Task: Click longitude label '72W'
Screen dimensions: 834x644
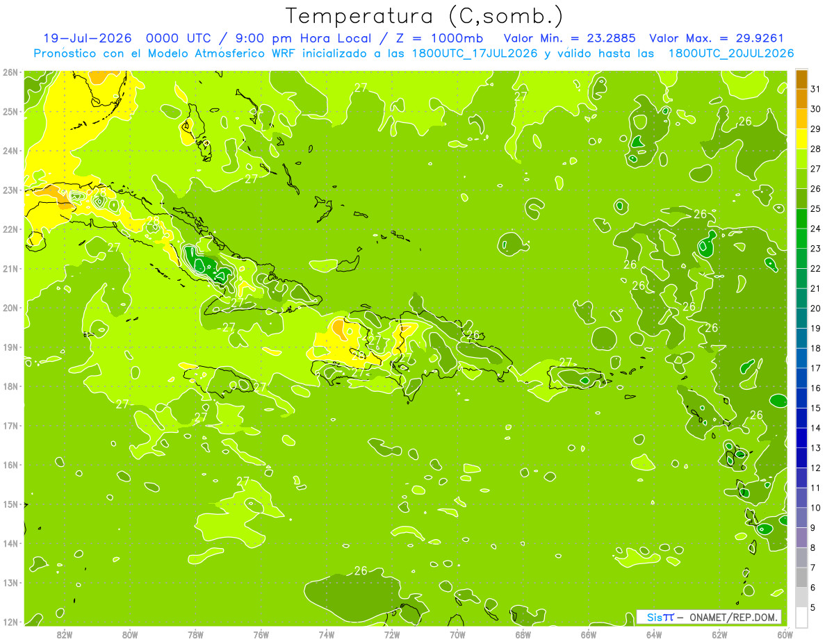Action: click(x=392, y=634)
